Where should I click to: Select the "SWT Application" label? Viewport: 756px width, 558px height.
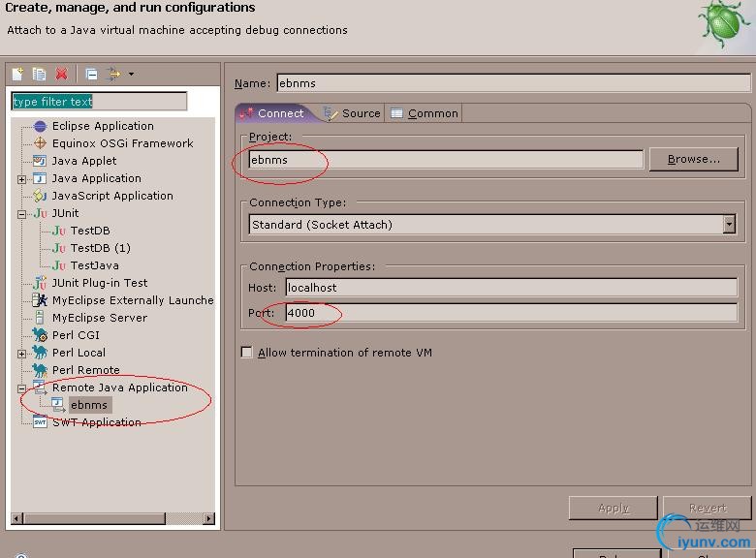click(96, 422)
